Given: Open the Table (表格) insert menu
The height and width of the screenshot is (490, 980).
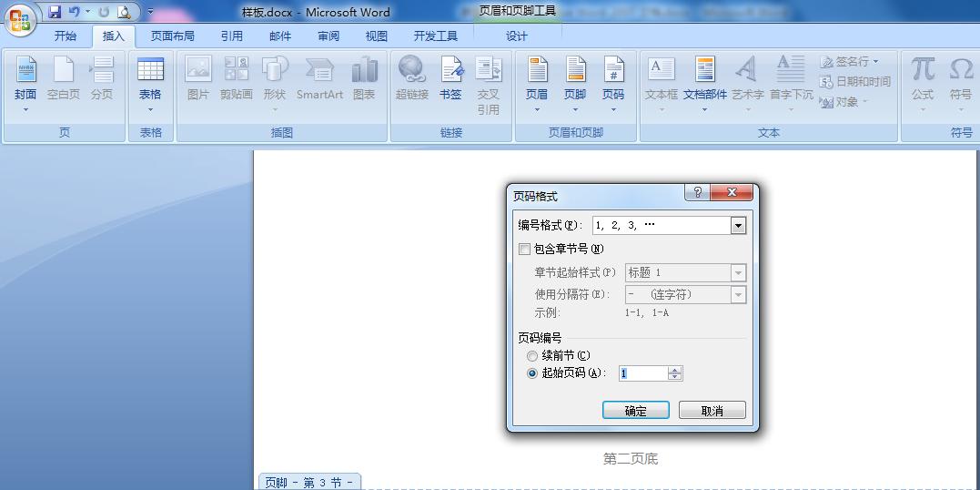Looking at the screenshot, I should [150, 85].
